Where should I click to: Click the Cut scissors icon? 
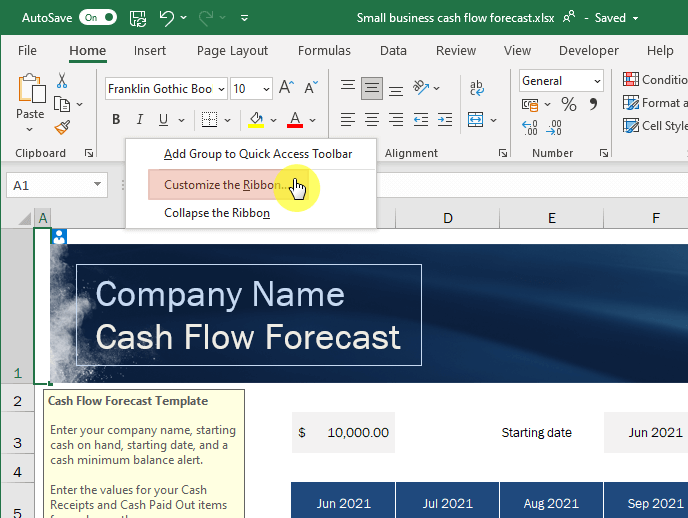[x=62, y=80]
